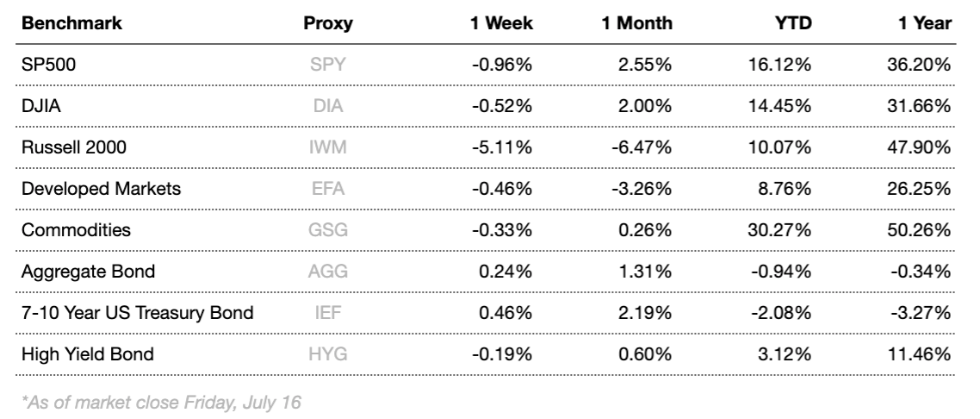Click the Developed Markets benchmark name
This screenshot has width=980, height=419.
(x=100, y=189)
